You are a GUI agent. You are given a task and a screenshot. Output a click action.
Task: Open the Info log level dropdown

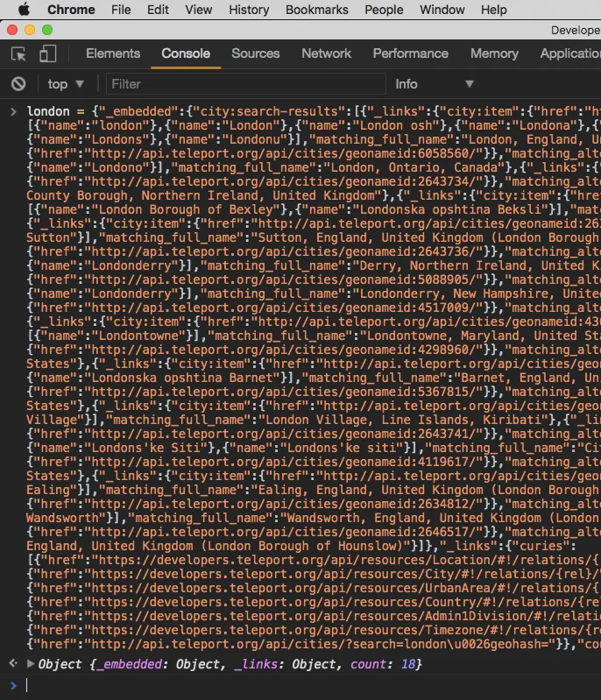[x=434, y=84]
